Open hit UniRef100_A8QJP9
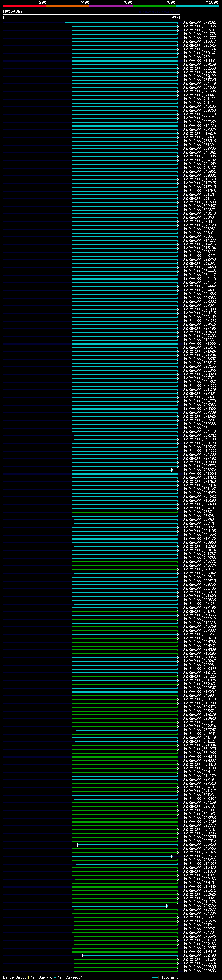Viewport: 222px width, 980px height. point(199,76)
